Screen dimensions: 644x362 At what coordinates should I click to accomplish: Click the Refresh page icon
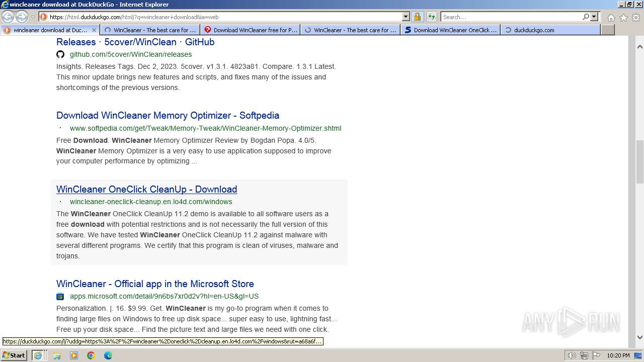coord(431,17)
